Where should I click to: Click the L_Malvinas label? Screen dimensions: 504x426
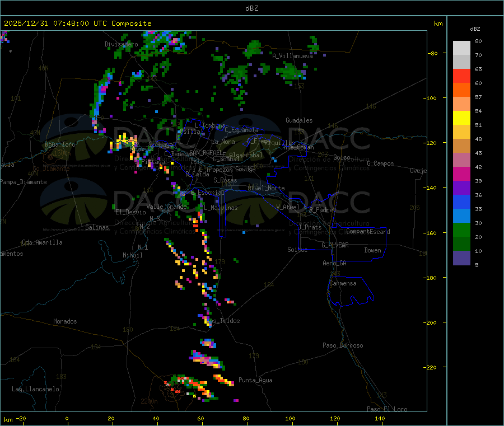221,208
